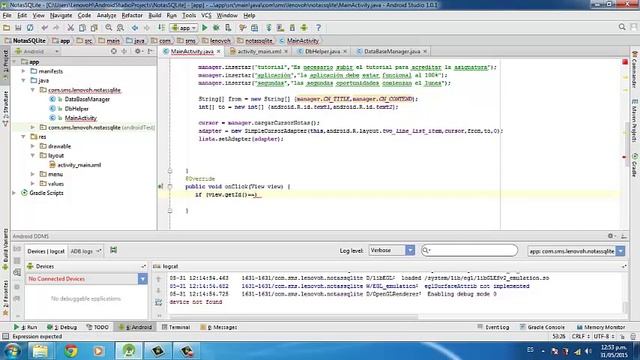The height and width of the screenshot is (360, 640).
Task: Open the Run tool window button
Action: coord(25,327)
